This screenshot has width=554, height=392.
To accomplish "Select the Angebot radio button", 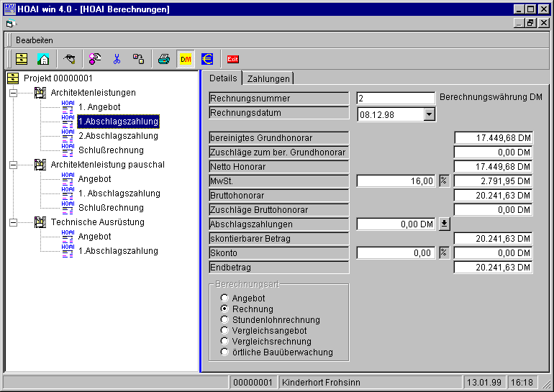I will [x=224, y=298].
